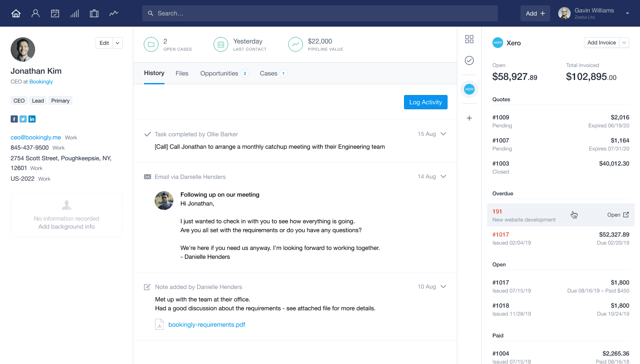
Task: Open the Calendar icon in the top bar
Action: click(55, 13)
